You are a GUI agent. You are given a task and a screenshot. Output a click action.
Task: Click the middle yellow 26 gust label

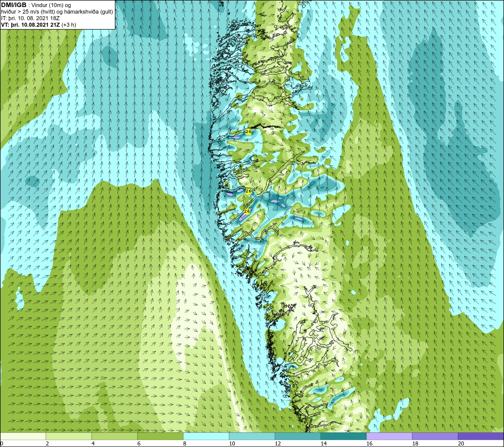coord(248,191)
